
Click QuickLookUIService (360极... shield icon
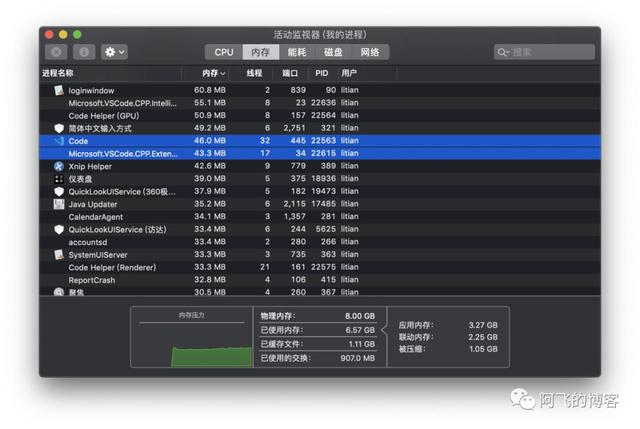[x=59, y=191]
